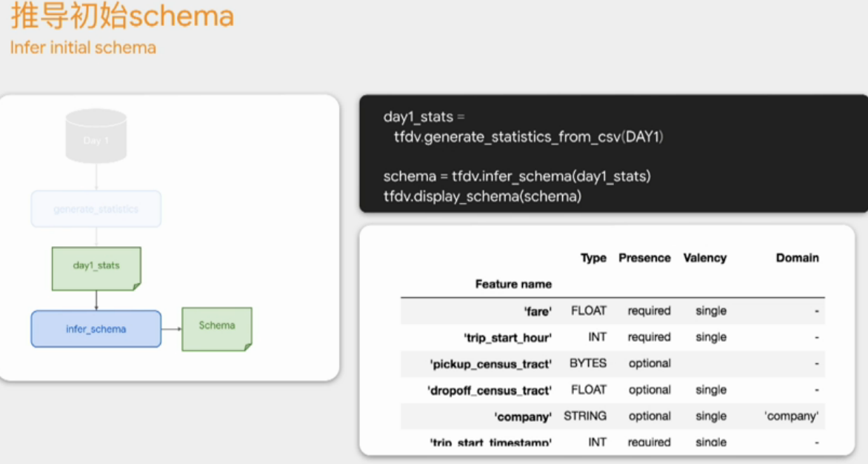The height and width of the screenshot is (464, 868).
Task: Click the tfdv.display_schema(schema) code line
Action: coord(482,196)
